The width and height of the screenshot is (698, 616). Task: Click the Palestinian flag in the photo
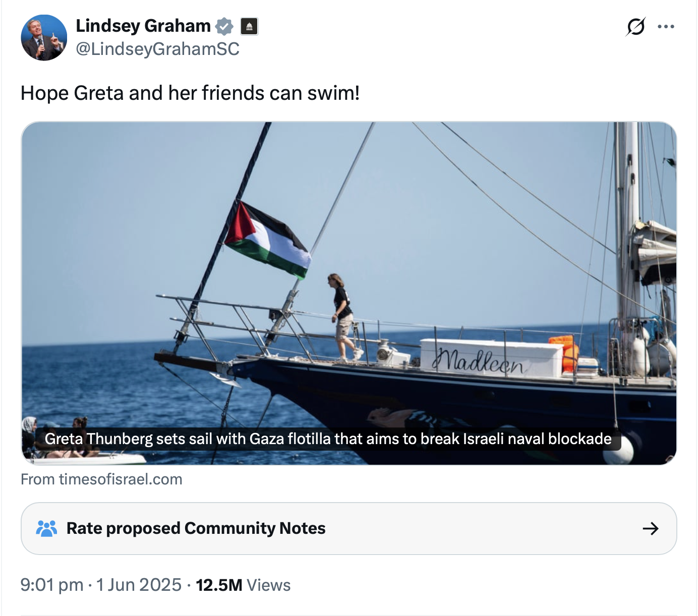click(x=267, y=240)
